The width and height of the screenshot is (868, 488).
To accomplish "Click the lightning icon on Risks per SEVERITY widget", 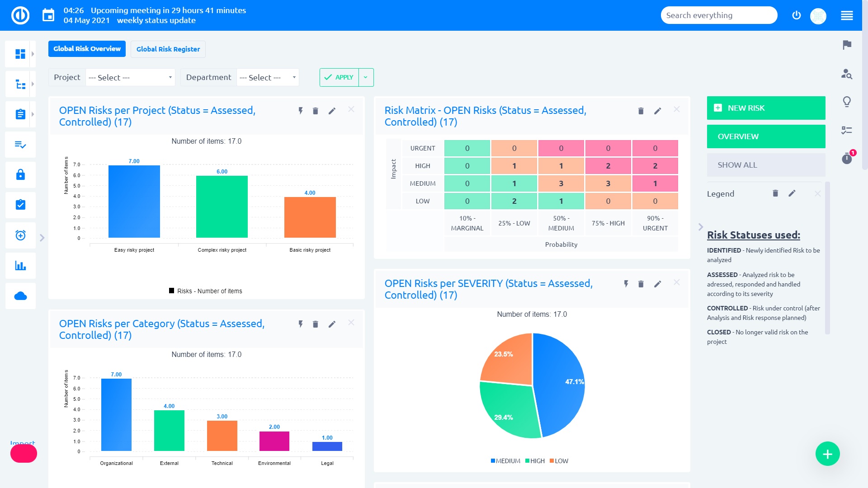I will [x=626, y=284].
